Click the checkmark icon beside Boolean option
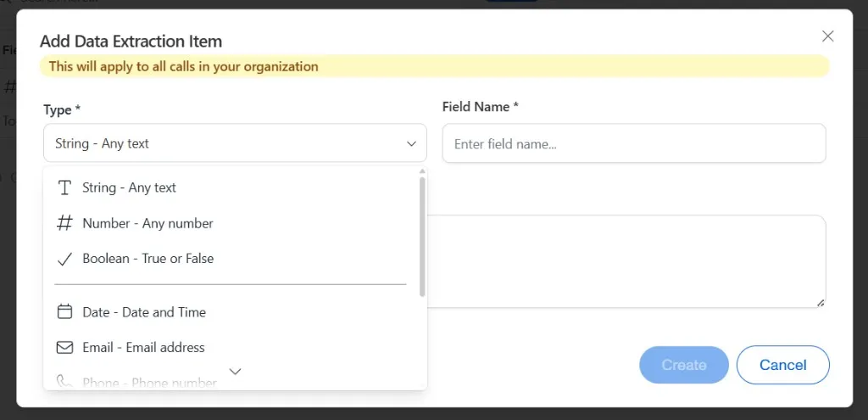The image size is (868, 420). point(64,259)
